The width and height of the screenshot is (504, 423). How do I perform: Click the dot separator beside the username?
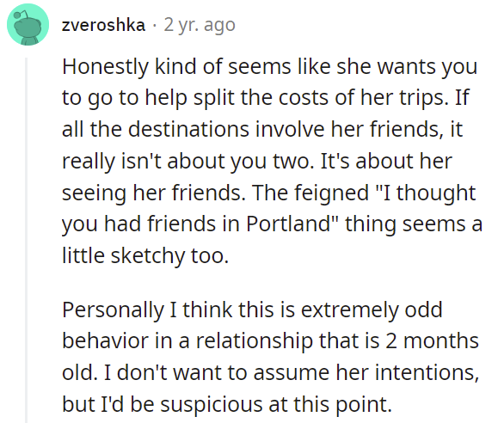click(x=155, y=26)
